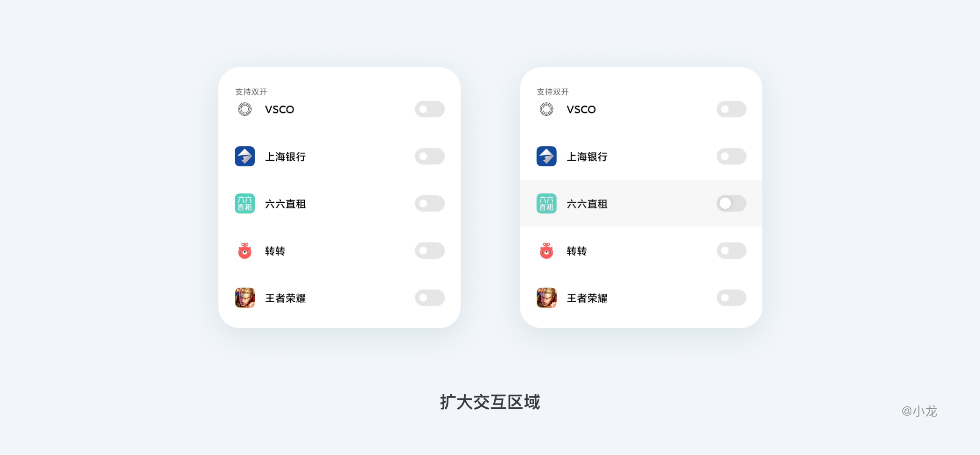The width and height of the screenshot is (980, 455).
Task: Toggle VSCO switch in left card
Action: (430, 109)
